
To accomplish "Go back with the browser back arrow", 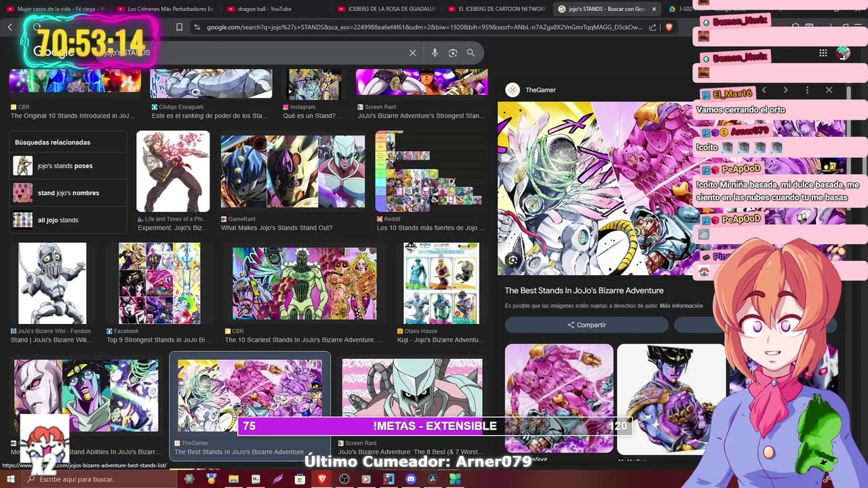I will point(10,27).
